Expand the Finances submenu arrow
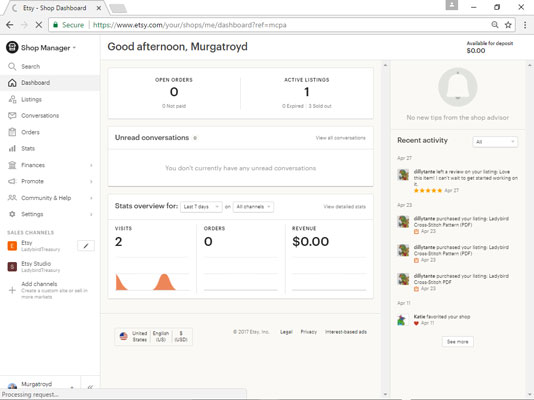This screenshot has height=400, width=534. 91,165
